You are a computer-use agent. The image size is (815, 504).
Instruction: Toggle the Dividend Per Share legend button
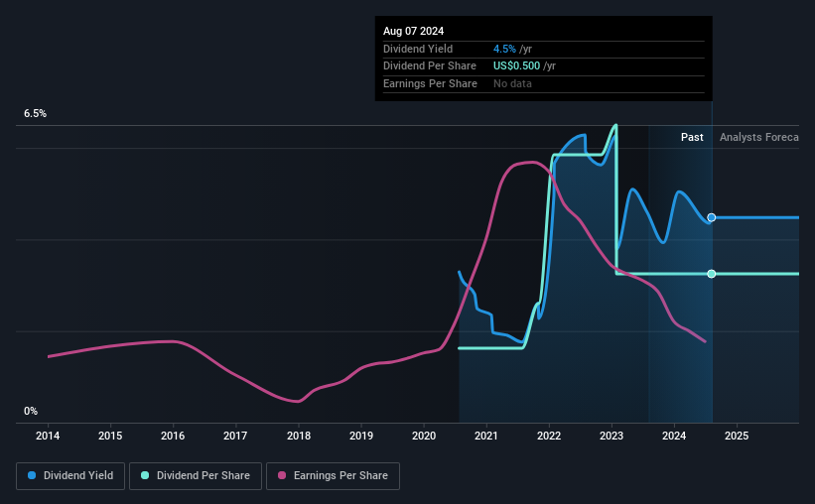(x=196, y=476)
